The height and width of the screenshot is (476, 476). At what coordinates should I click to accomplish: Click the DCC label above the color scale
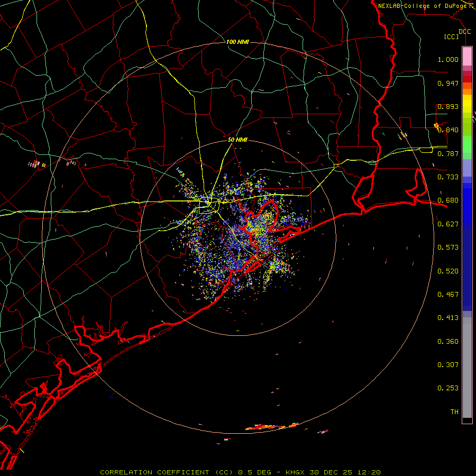464,32
